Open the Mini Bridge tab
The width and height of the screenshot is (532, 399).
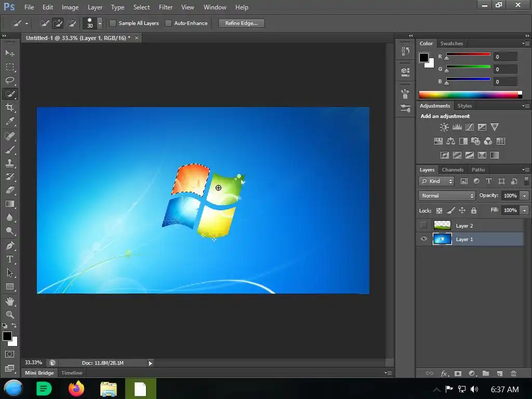[x=39, y=373]
